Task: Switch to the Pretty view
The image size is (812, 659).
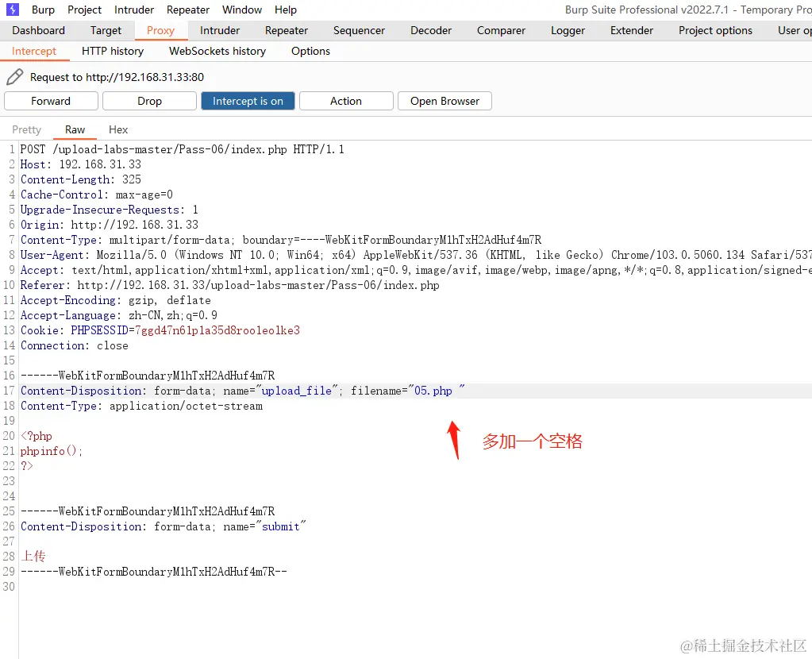Action: (x=26, y=129)
